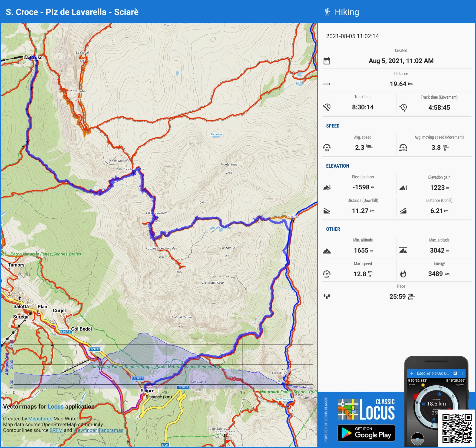Click the calendar icon beside Created date
This screenshot has width=476, height=448.
point(327,61)
